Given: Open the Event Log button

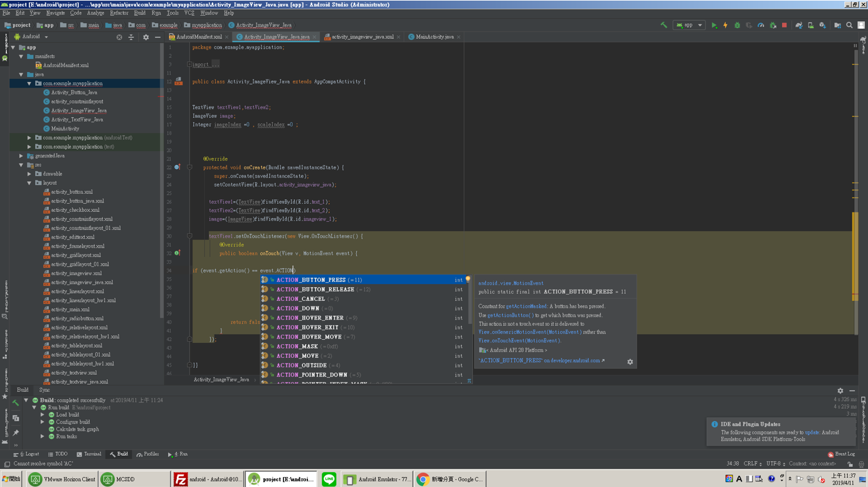Looking at the screenshot, I should (x=841, y=454).
